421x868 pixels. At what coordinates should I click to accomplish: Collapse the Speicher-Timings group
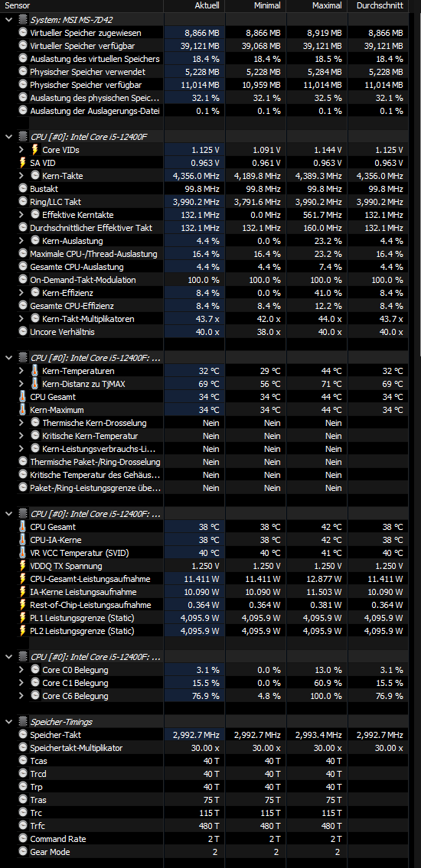pyautogui.click(x=9, y=721)
